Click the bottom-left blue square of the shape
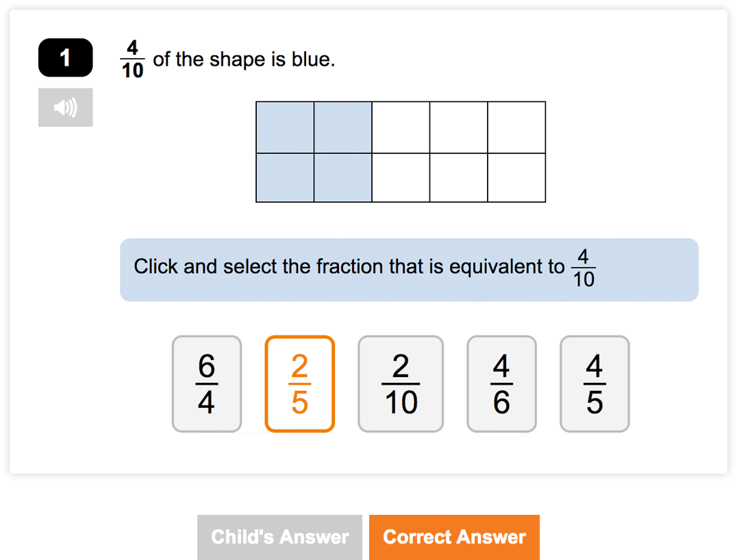The image size is (737, 560). 285,177
